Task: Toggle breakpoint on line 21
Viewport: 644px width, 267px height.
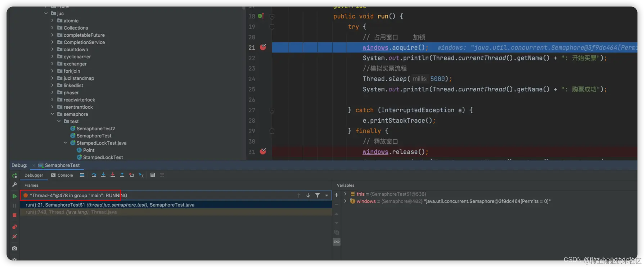Action: (263, 47)
